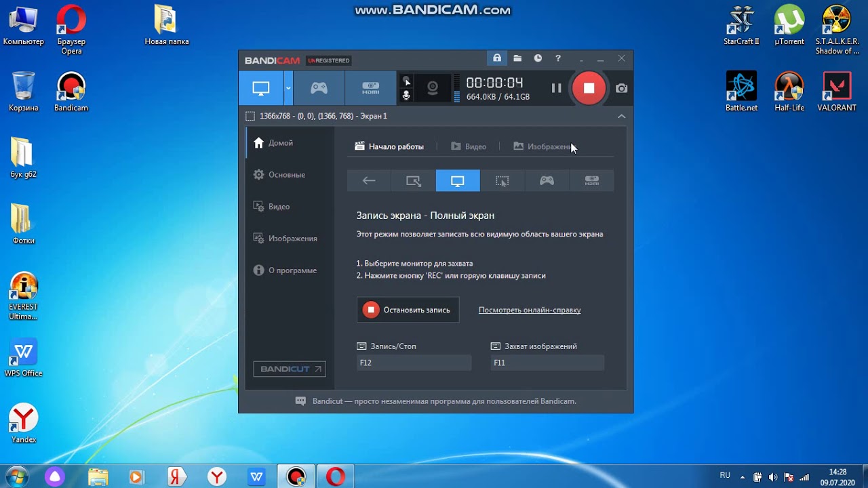Screen dimensions: 868x488
Task: Open Видео settings in sidebar
Action: click(290, 207)
